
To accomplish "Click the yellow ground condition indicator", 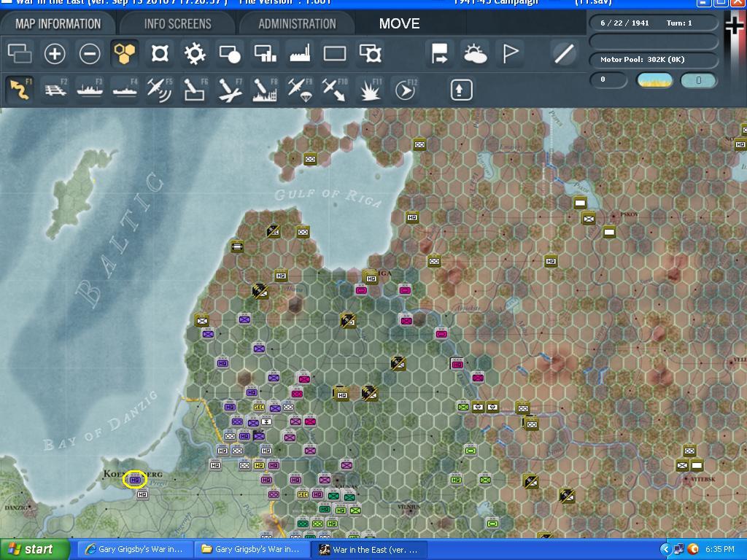I will [x=654, y=80].
